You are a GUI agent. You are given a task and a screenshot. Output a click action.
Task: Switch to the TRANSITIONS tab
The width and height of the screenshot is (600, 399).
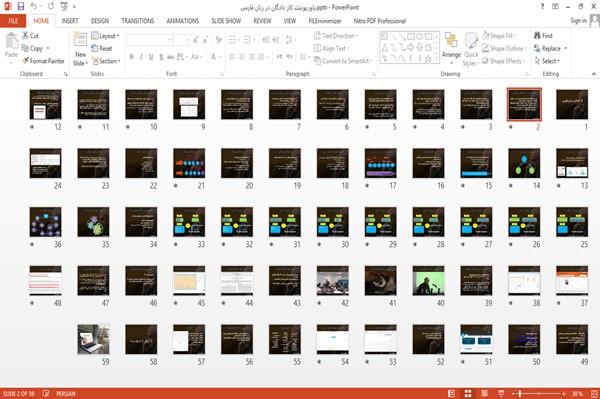(x=138, y=21)
